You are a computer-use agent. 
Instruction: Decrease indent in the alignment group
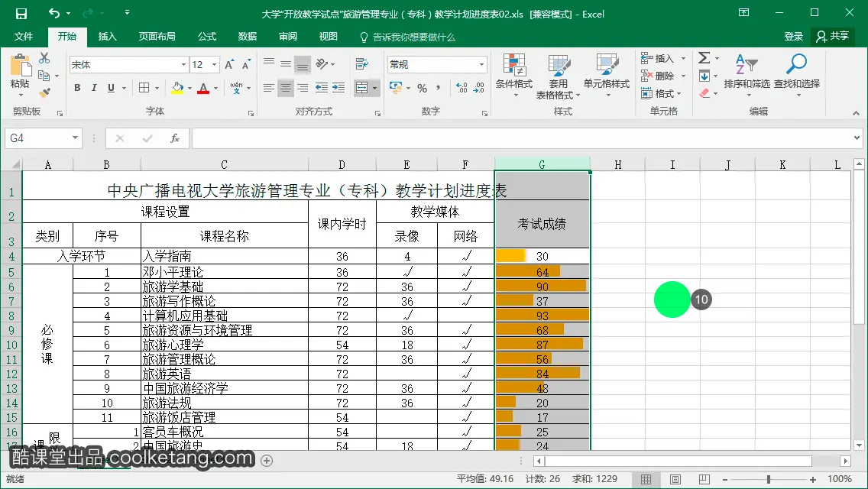[x=321, y=88]
